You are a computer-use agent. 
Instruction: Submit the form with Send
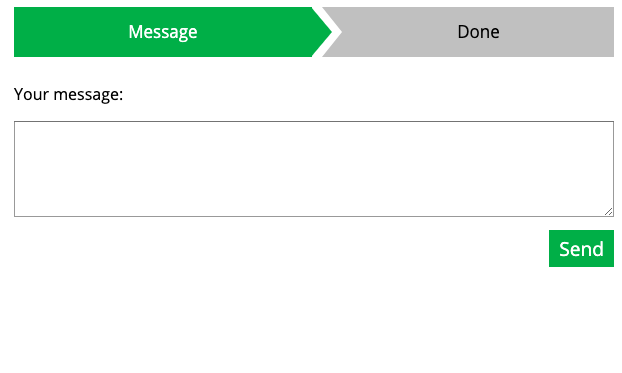(x=581, y=248)
